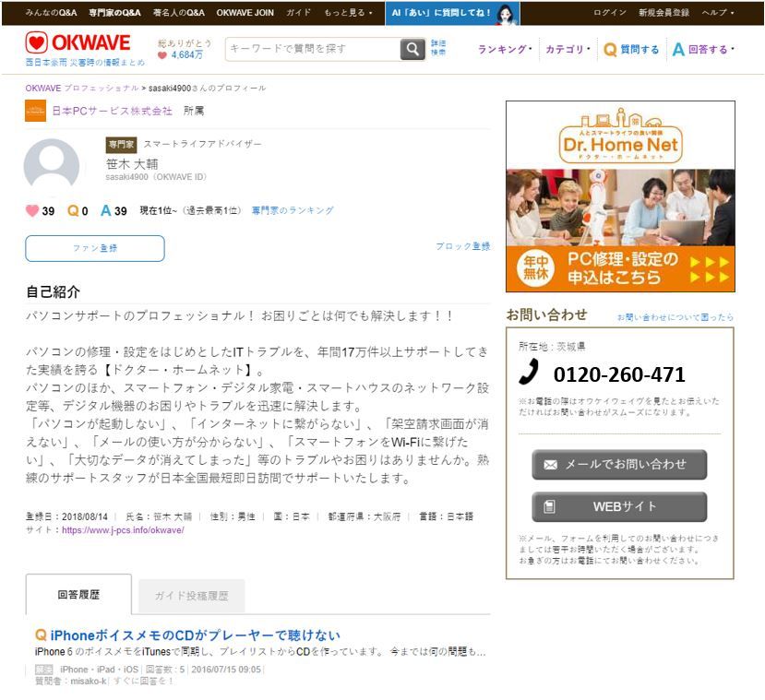The width and height of the screenshot is (765, 700).
Task: Click お問い合わせについて困ったら link
Action: [x=675, y=317]
